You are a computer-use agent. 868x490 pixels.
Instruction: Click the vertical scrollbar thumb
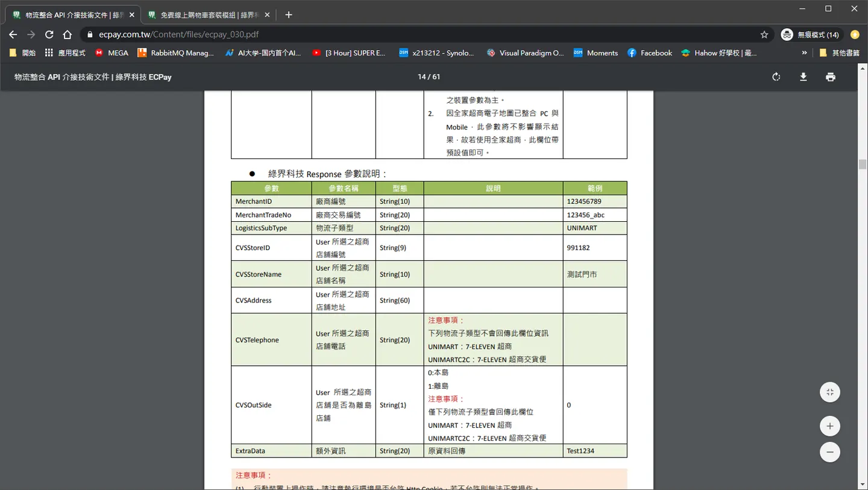[x=863, y=163]
